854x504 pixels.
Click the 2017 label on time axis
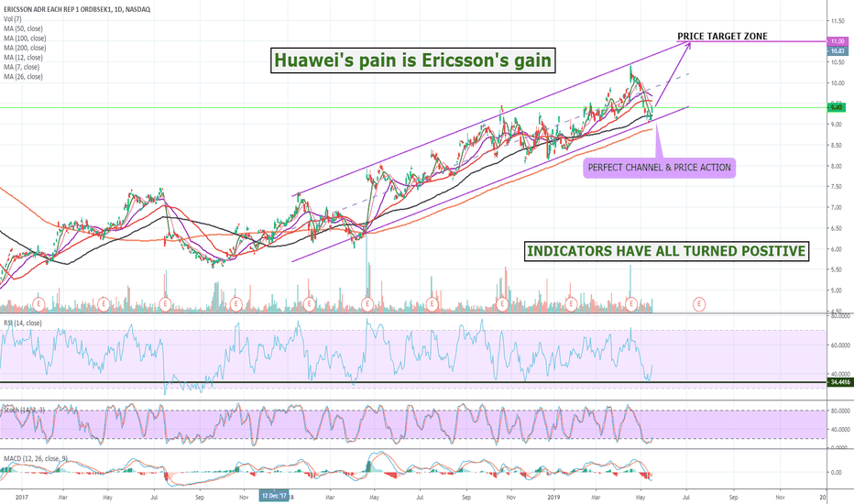(x=22, y=497)
